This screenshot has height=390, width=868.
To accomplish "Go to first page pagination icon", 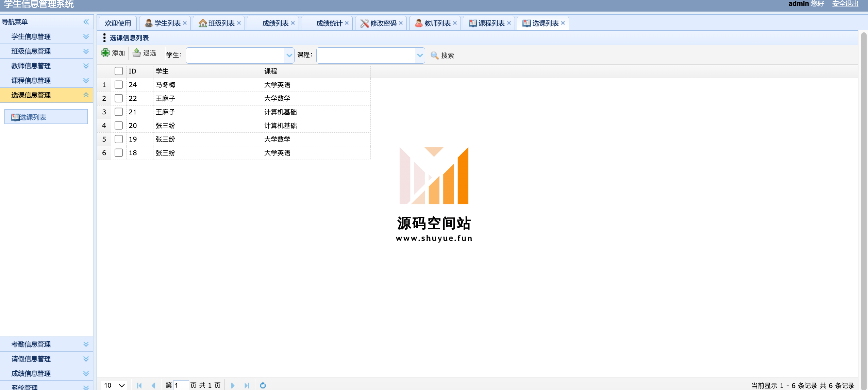I will click(x=139, y=385).
